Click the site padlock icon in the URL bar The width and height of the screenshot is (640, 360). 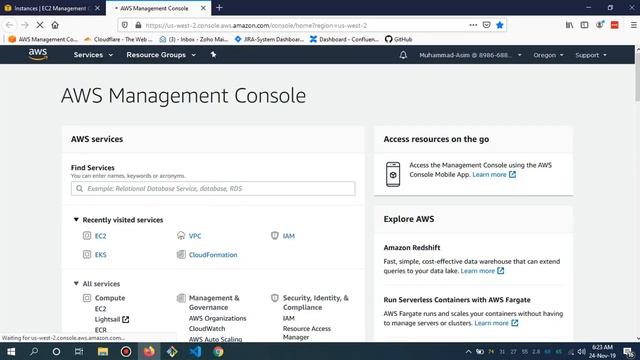pyautogui.click(x=138, y=25)
